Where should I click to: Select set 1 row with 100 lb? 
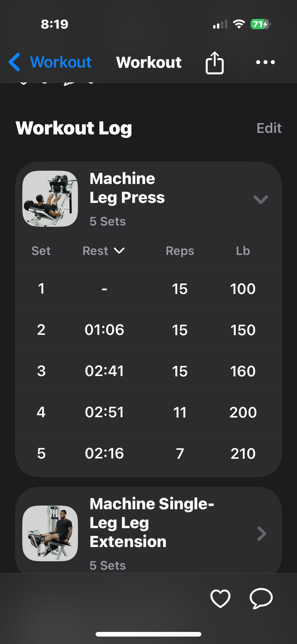coord(148,289)
